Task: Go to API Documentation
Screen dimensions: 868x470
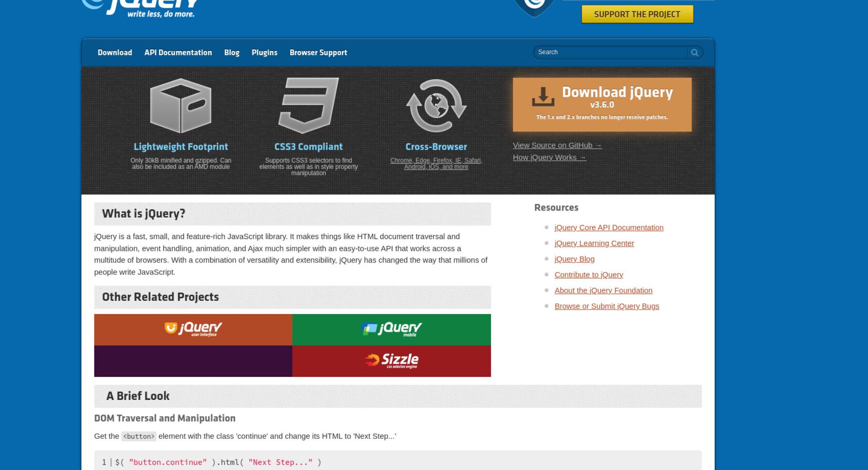Action: click(178, 52)
